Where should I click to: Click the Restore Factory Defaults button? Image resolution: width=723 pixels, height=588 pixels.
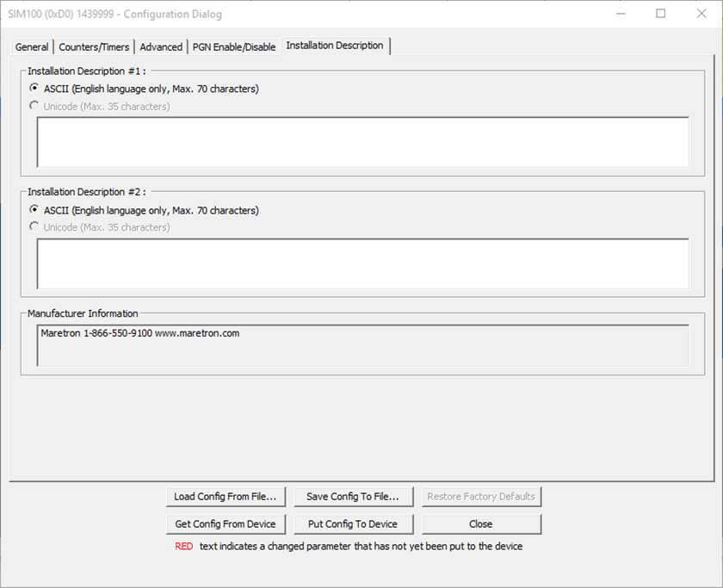coord(481,497)
